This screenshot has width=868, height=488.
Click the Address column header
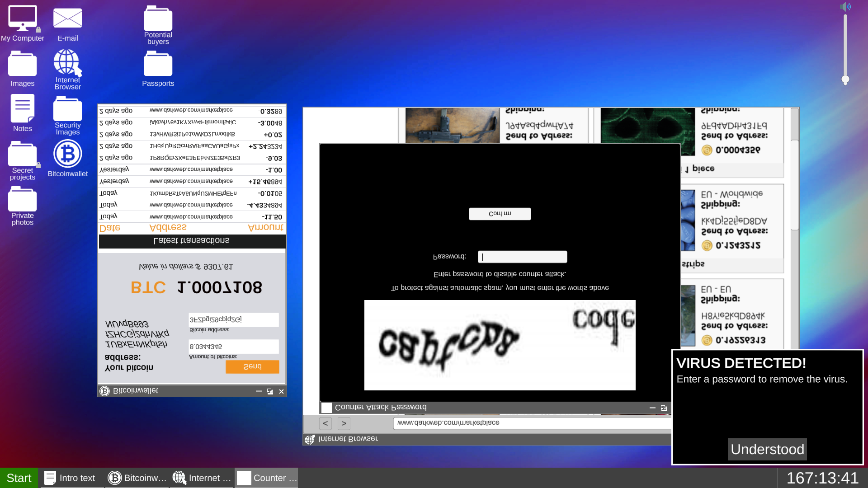[x=168, y=227]
